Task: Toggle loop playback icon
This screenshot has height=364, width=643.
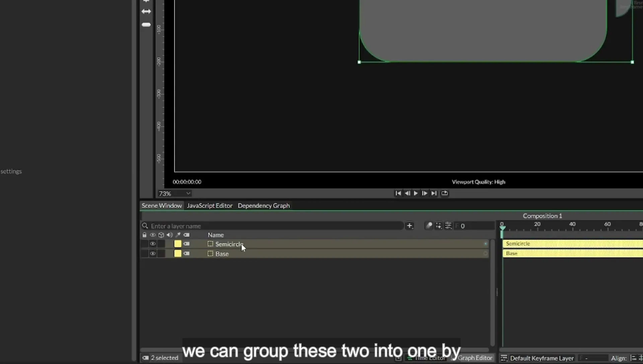Action: tap(444, 193)
